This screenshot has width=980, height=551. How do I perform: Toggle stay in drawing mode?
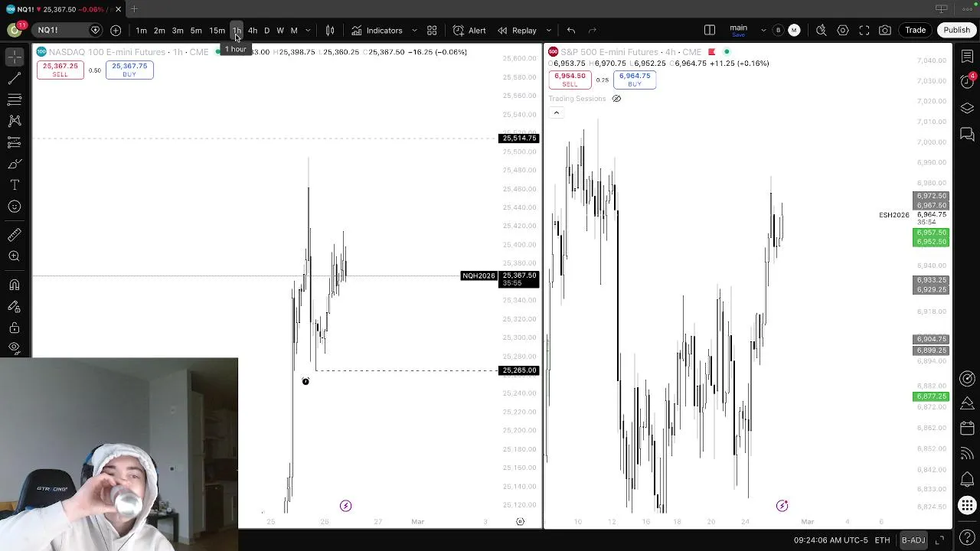tap(14, 306)
